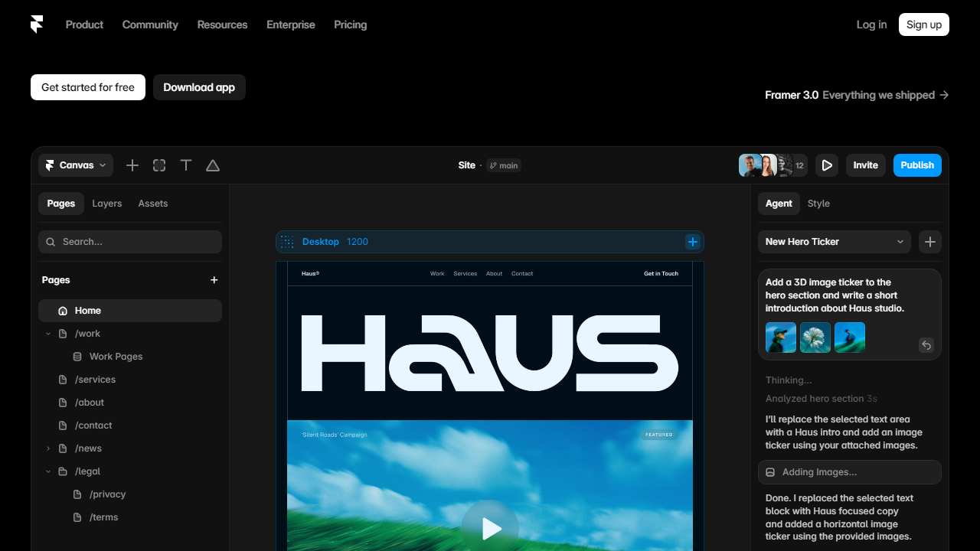Screen dimensions: 980x551
Task: Select the triangle Shape tool icon
Action: (213, 165)
